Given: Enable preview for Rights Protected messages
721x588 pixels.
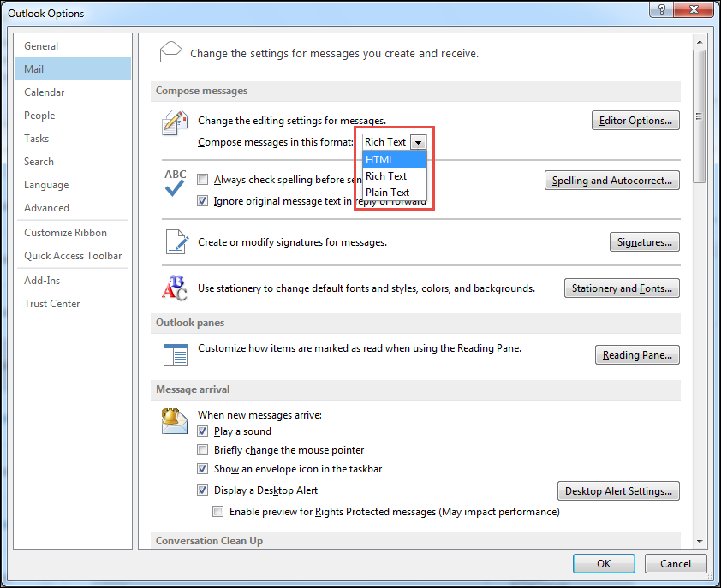Looking at the screenshot, I should 218,512.
